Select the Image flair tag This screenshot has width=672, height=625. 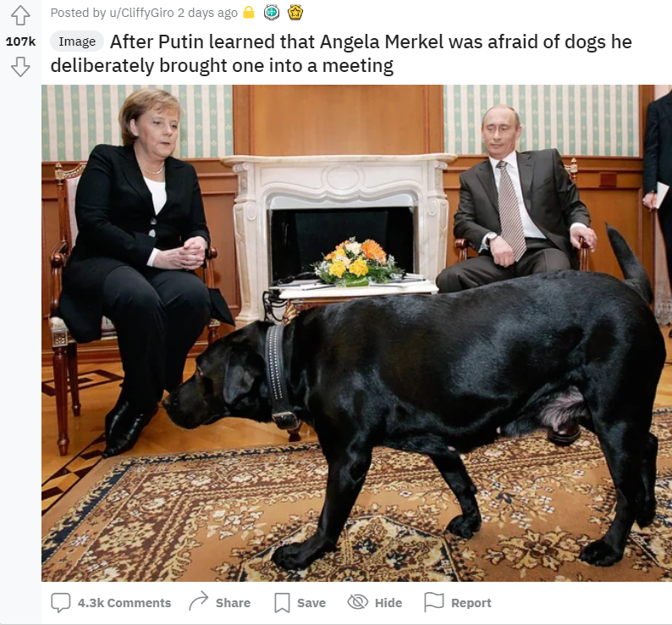pyautogui.click(x=77, y=41)
